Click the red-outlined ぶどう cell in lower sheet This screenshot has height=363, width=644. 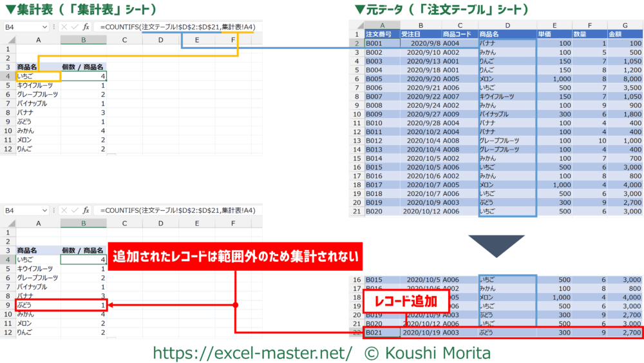tap(39, 304)
